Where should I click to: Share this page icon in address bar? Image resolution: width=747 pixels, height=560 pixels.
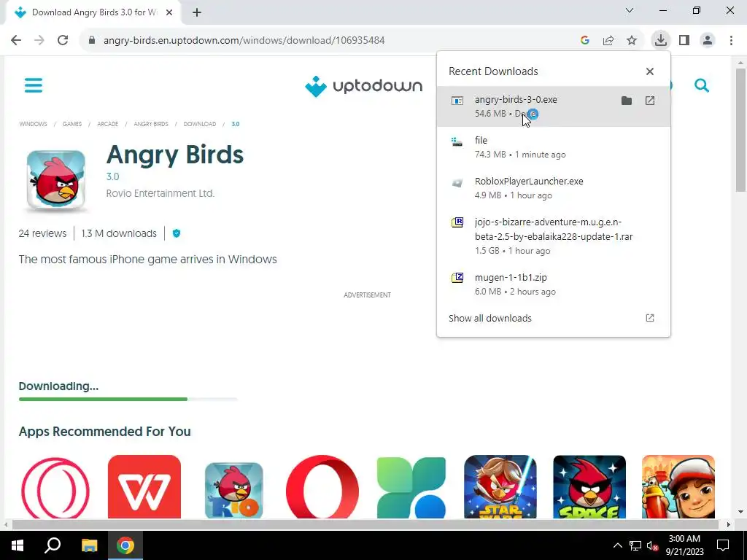pyautogui.click(x=608, y=40)
